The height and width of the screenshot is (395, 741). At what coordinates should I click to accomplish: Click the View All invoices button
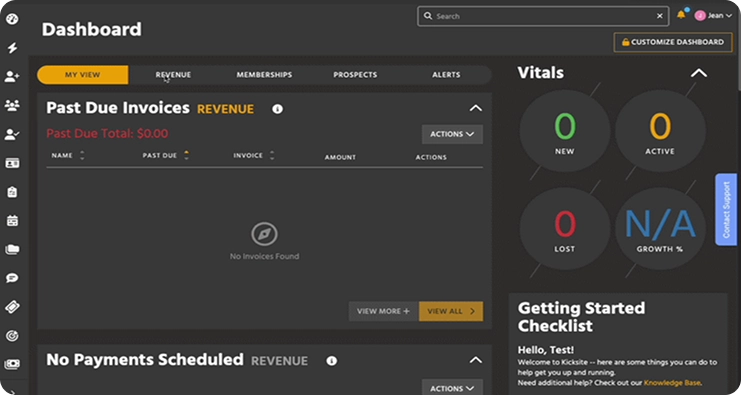(x=451, y=311)
